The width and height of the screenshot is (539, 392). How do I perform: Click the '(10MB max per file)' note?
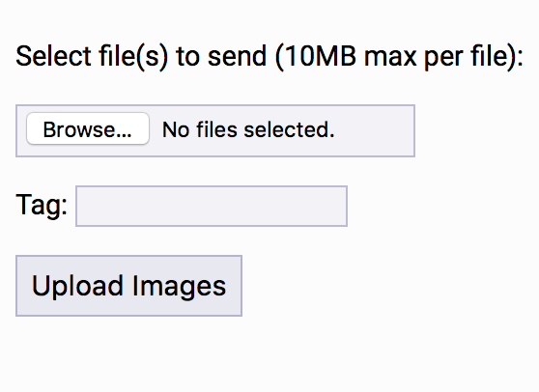point(399,57)
